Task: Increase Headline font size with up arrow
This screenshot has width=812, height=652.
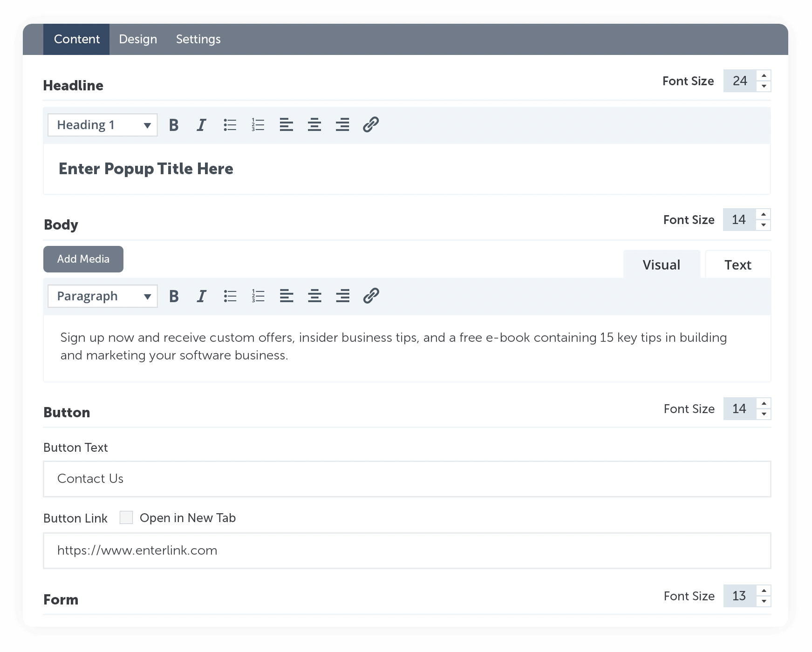Action: tap(764, 75)
